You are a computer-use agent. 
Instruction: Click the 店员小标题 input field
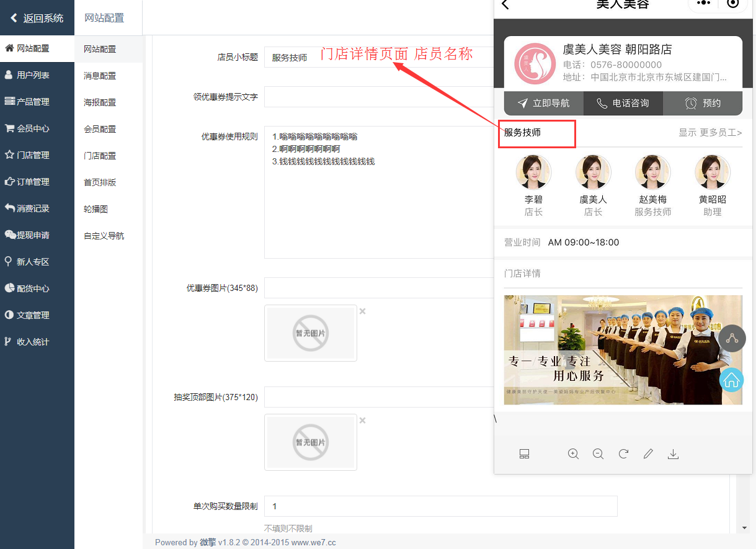click(379, 57)
